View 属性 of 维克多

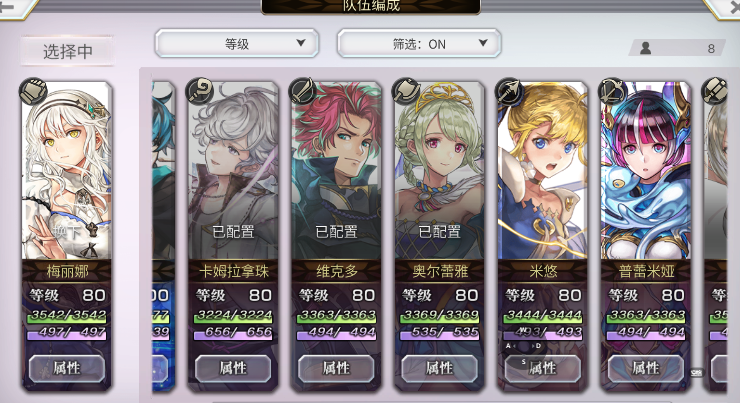[336, 368]
